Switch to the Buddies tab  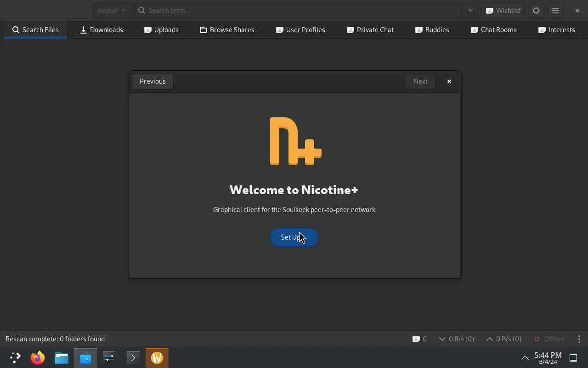tap(432, 30)
